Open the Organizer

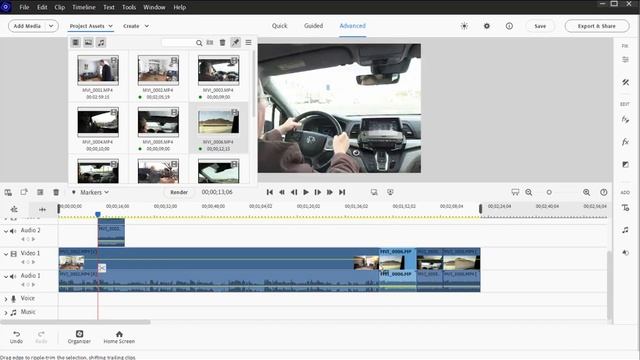point(79,337)
